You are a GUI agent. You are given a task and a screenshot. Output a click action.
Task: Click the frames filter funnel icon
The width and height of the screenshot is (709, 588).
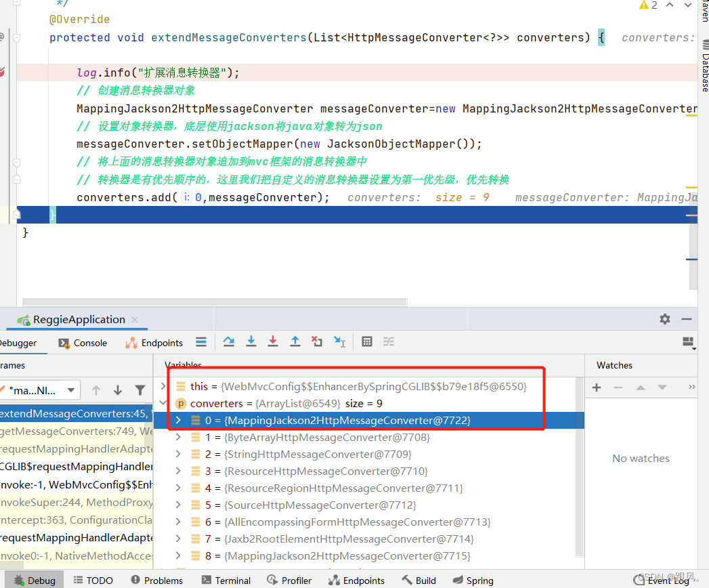tap(140, 390)
